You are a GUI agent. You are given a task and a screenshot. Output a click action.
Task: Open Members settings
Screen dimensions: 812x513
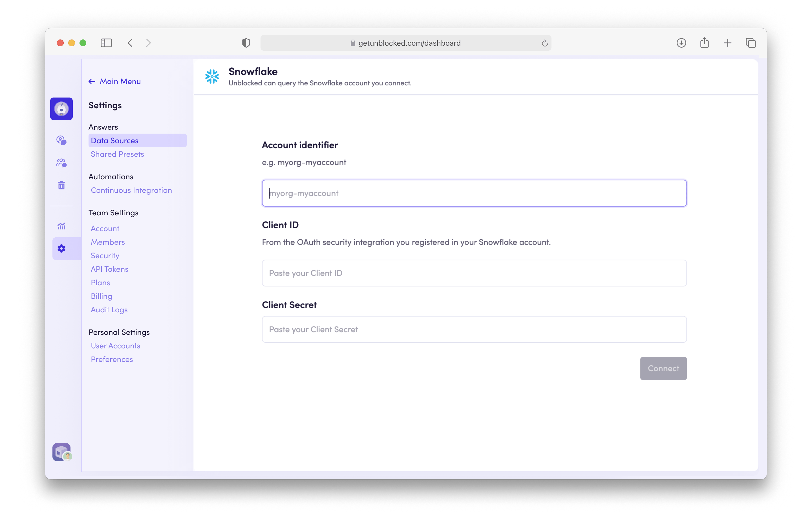pos(108,242)
